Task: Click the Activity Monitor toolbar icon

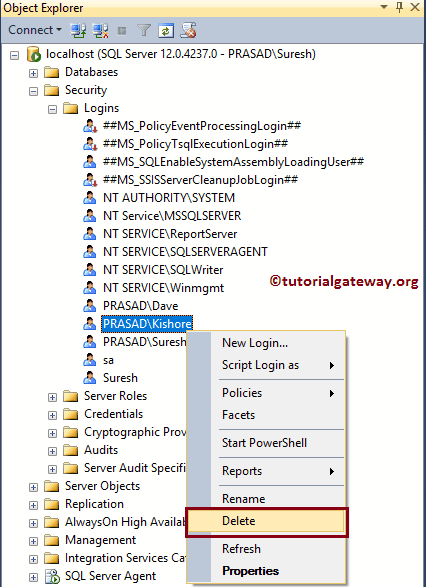Action: click(x=188, y=30)
